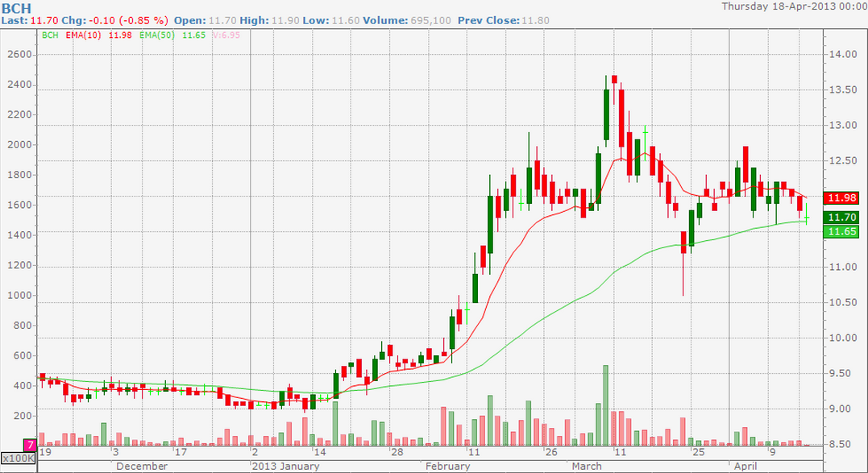Viewport: 868px width, 473px height.
Task: Click the V:6.95 volume legend label
Action: pos(226,35)
